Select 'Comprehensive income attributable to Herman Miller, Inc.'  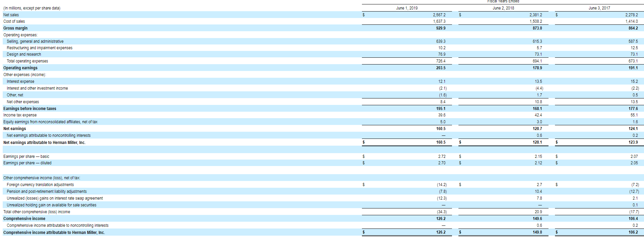click(54, 233)
